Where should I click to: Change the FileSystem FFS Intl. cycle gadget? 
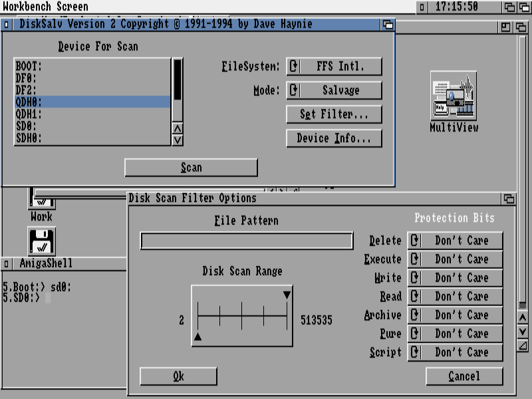coord(334,66)
